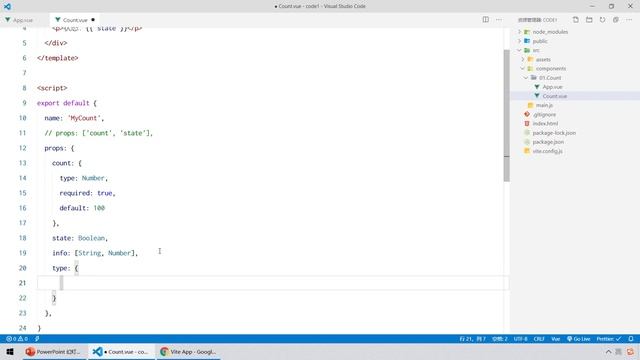Open explorer panel more actions menu

tap(629, 20)
